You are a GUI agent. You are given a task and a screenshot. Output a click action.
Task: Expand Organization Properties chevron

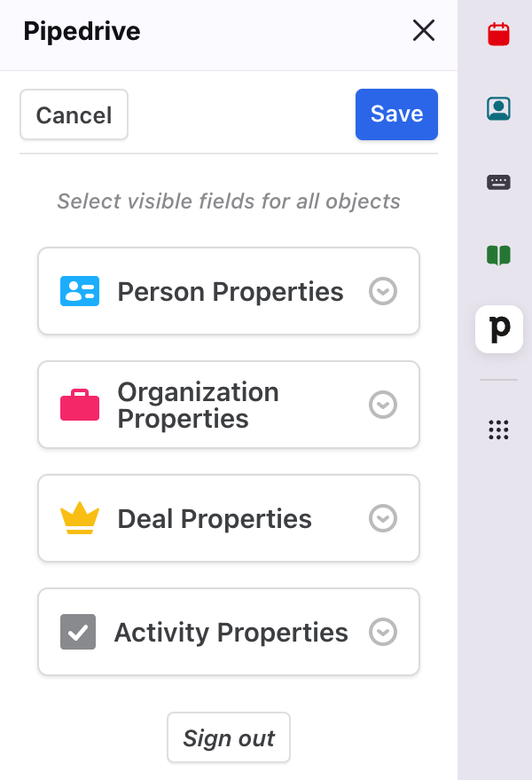(x=383, y=405)
